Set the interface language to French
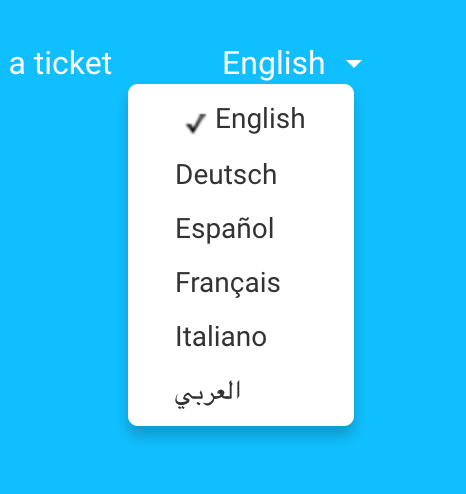 click(x=241, y=282)
